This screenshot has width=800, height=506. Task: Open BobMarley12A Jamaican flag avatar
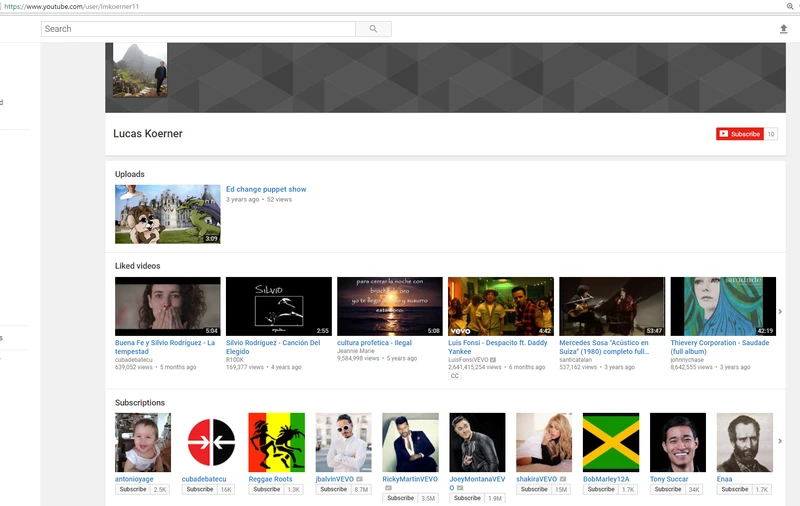(x=611, y=442)
